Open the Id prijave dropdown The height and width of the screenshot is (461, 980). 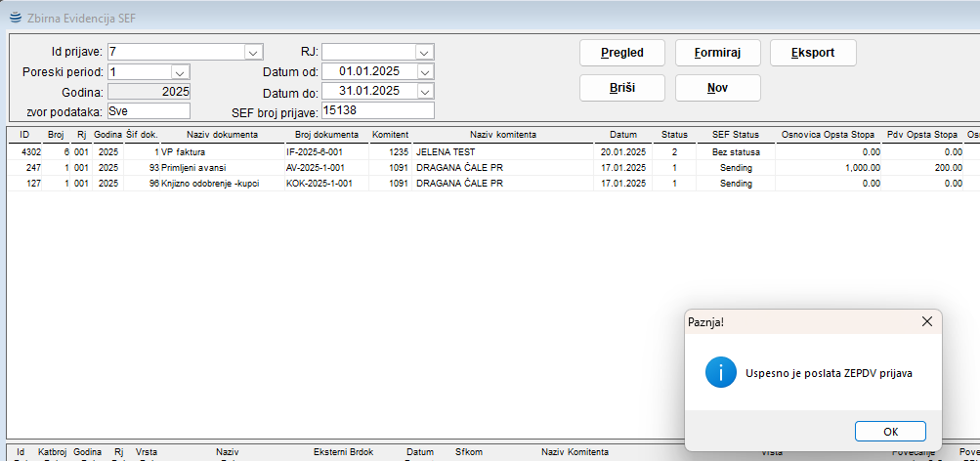253,52
